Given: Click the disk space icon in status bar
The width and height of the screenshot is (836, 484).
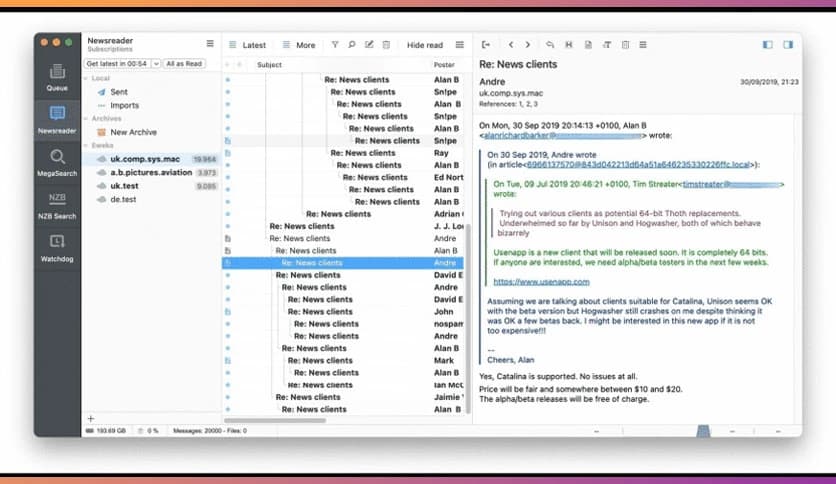Looking at the screenshot, I should (x=90, y=430).
